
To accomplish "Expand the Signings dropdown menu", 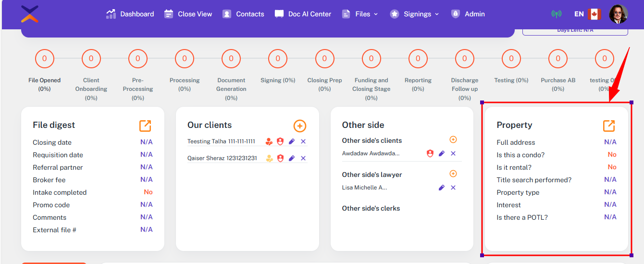I will click(415, 14).
